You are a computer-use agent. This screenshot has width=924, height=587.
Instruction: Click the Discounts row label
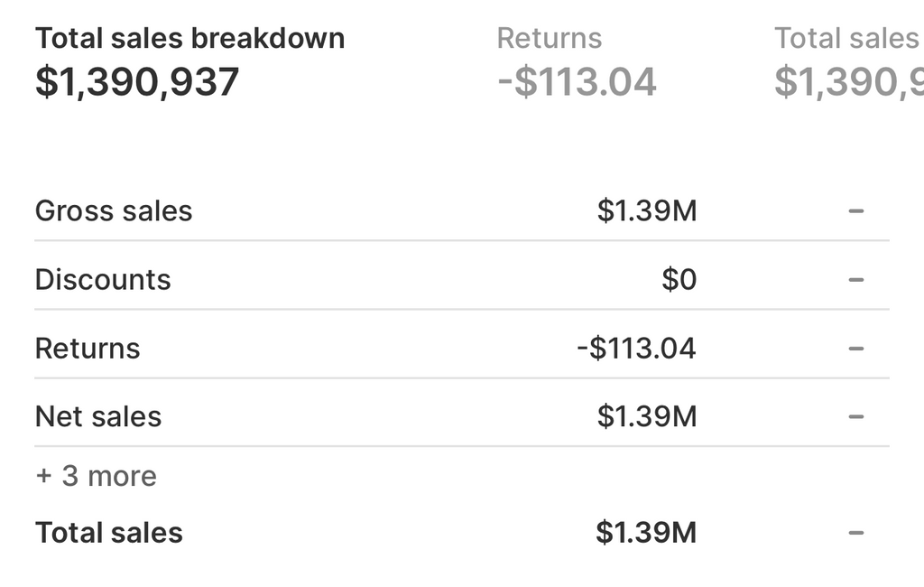103,280
